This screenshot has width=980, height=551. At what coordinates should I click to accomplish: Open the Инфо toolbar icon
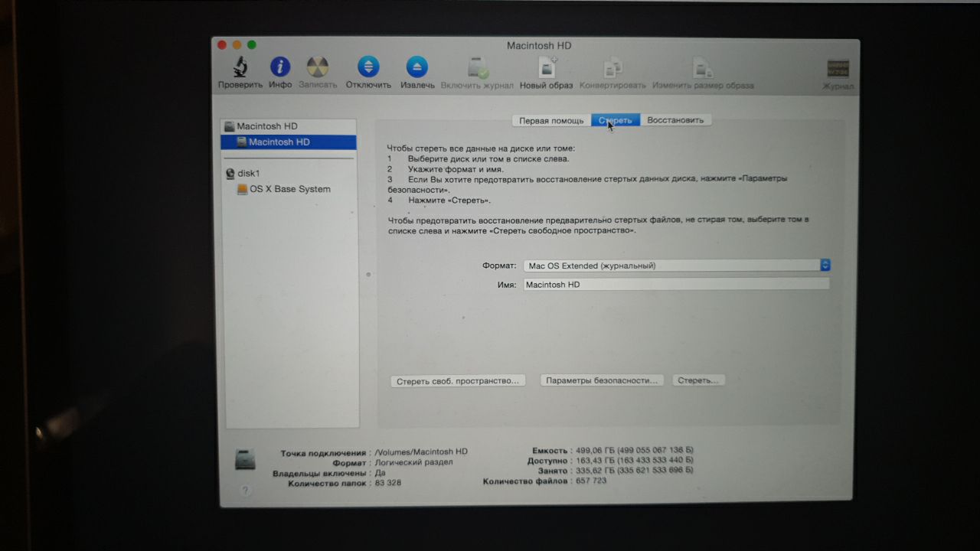pos(280,67)
